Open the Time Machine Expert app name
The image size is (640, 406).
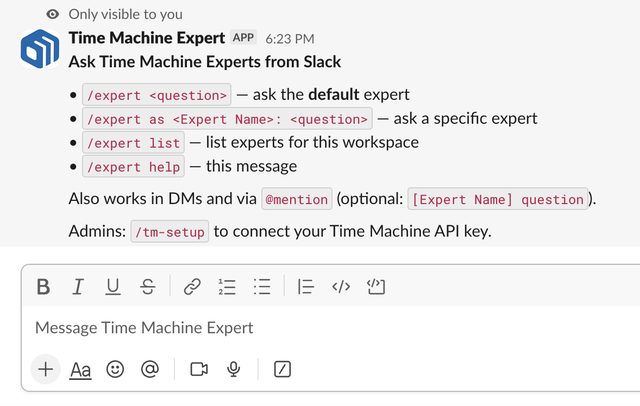pyautogui.click(x=147, y=38)
